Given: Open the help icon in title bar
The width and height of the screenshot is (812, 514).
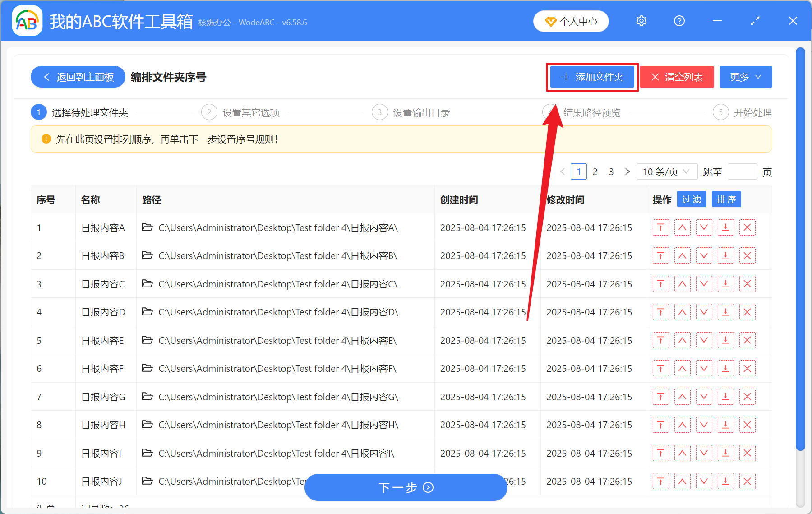Looking at the screenshot, I should click(679, 21).
